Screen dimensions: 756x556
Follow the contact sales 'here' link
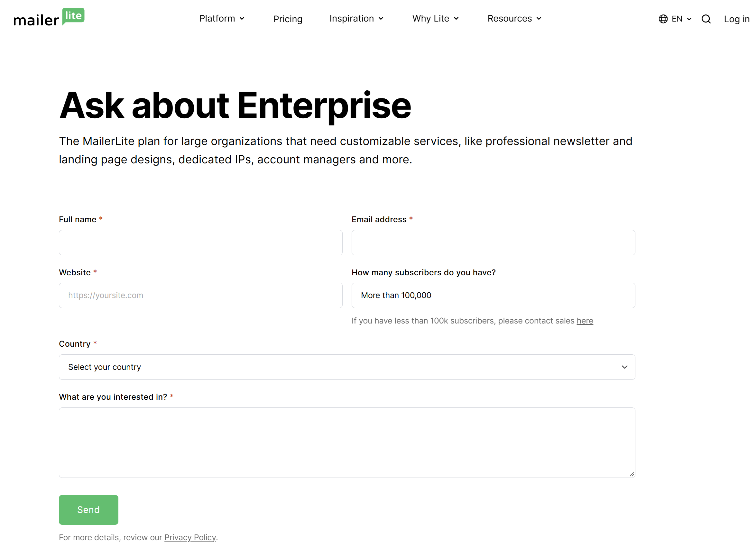pyautogui.click(x=585, y=321)
